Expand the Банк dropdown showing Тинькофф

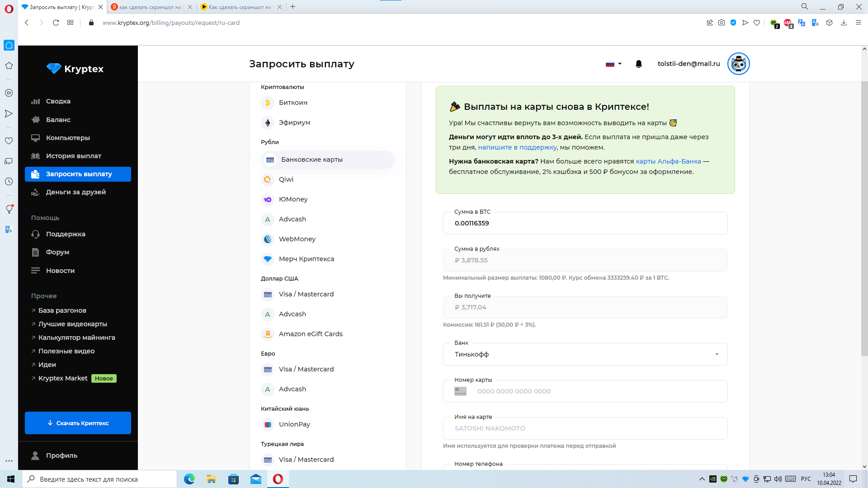[x=585, y=354]
